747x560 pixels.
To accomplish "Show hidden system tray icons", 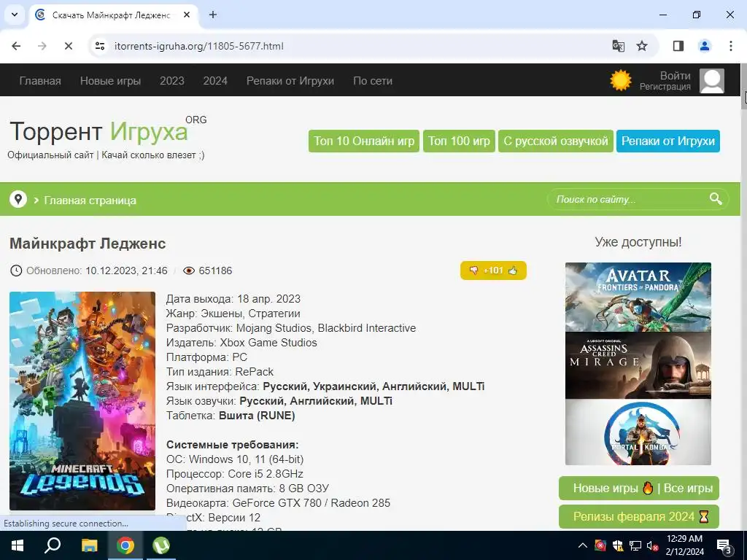I will click(x=583, y=545).
